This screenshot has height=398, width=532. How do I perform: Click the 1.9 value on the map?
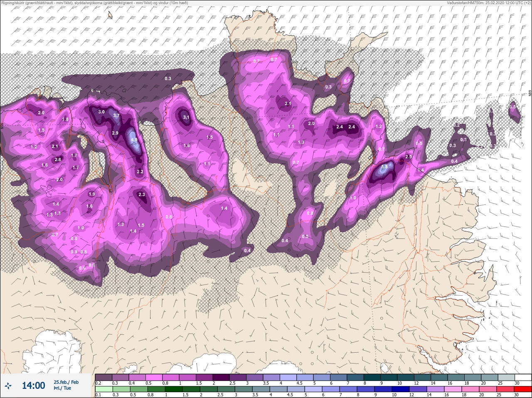click(92, 194)
